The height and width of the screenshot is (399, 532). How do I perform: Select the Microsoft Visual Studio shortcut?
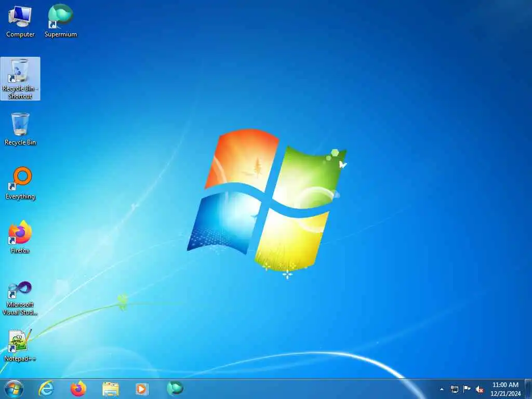[x=20, y=299]
